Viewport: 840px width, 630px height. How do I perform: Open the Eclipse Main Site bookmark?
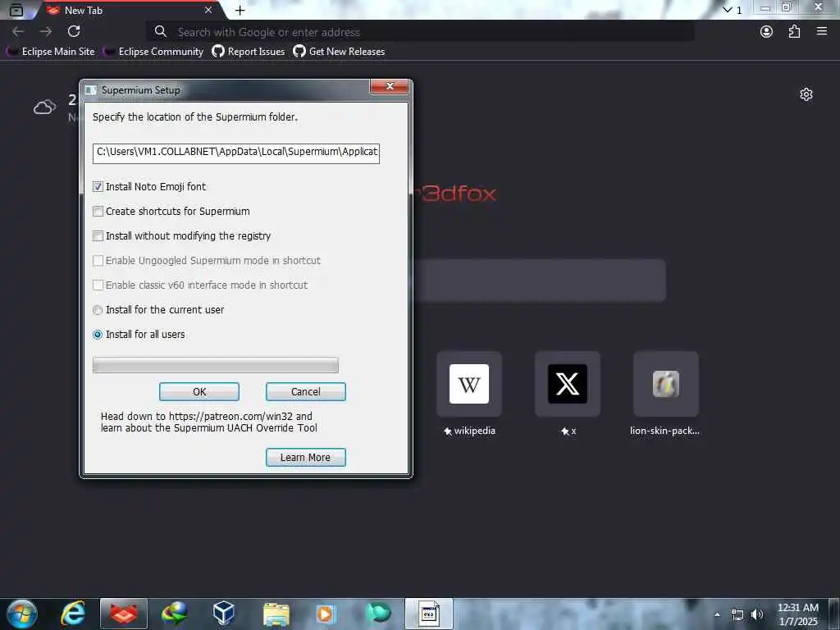tap(50, 52)
